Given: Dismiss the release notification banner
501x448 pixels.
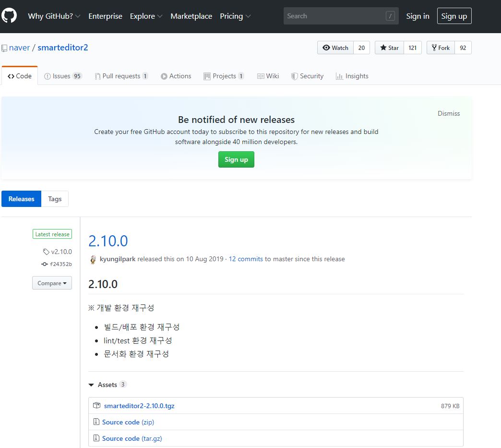Looking at the screenshot, I should (449, 113).
